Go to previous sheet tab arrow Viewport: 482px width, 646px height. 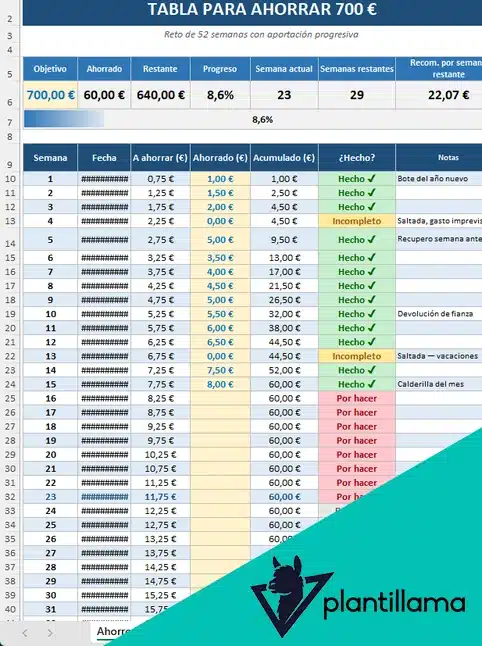(x=25, y=633)
